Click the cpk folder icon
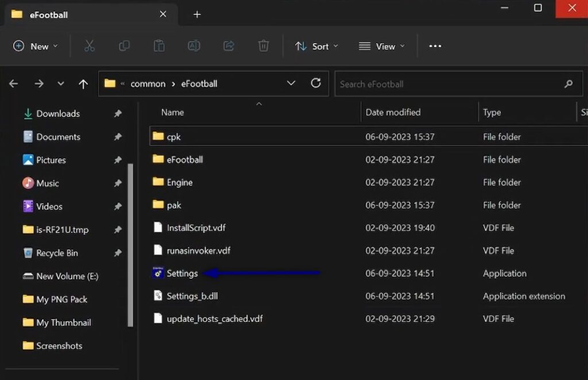 [x=158, y=136]
